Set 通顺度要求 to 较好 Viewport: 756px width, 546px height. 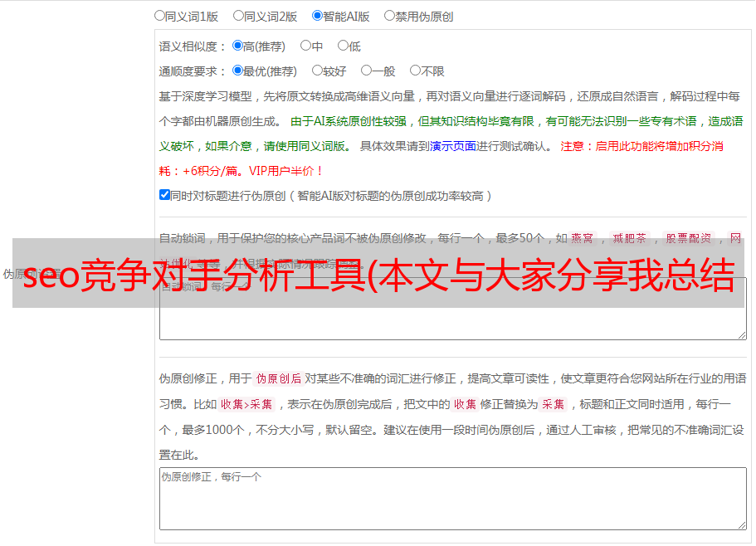[317, 71]
